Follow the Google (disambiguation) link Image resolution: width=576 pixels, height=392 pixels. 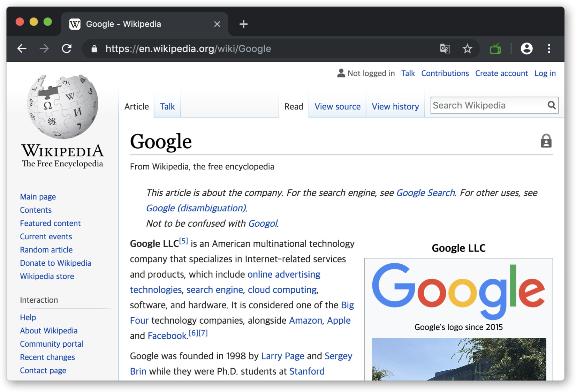[x=196, y=208]
